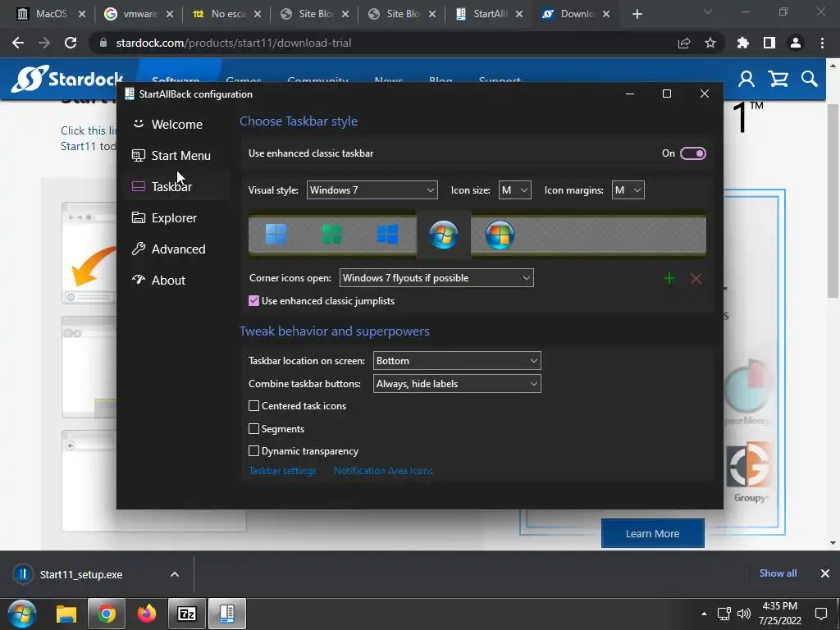Image resolution: width=840 pixels, height=630 pixels.
Task: Expand Corner icons open dropdown
Action: click(436, 278)
